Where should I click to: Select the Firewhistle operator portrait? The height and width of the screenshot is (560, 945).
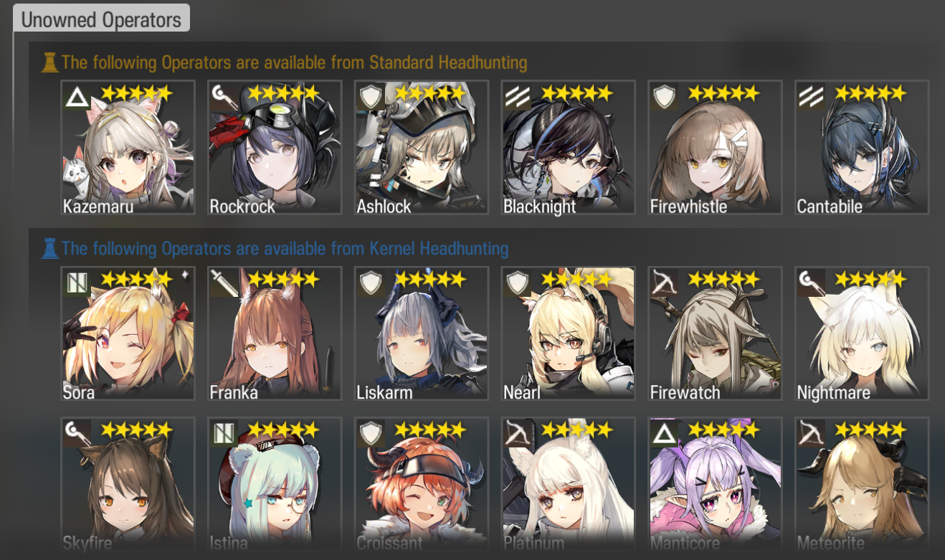tap(715, 147)
